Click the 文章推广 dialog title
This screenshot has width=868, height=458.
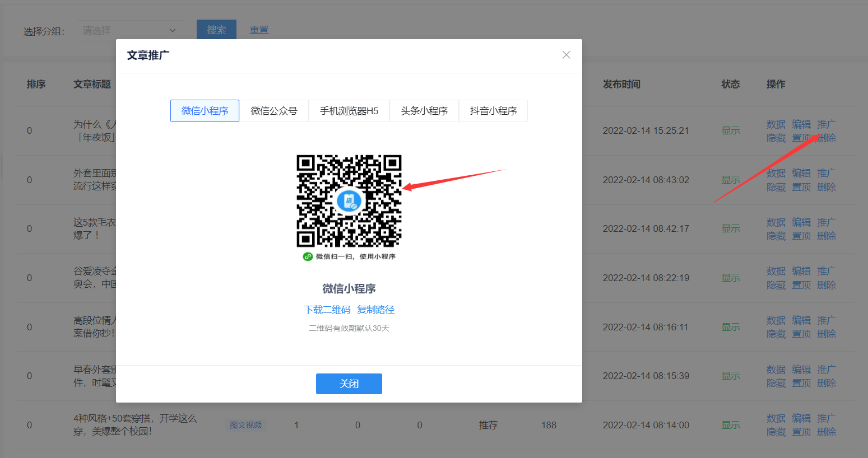(x=148, y=55)
